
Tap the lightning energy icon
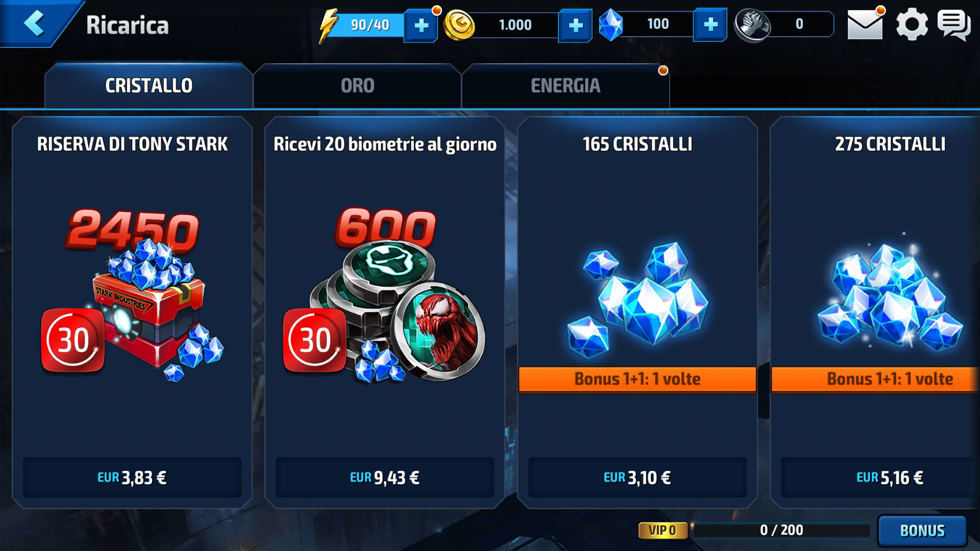[329, 26]
